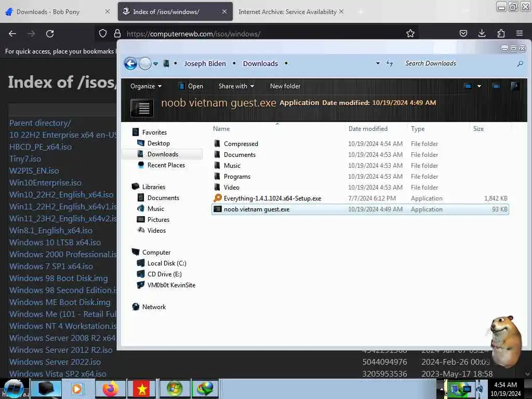The image size is (532, 399).
Task: Click Joseph Biden breadcrumb in address bar
Action: [205, 63]
